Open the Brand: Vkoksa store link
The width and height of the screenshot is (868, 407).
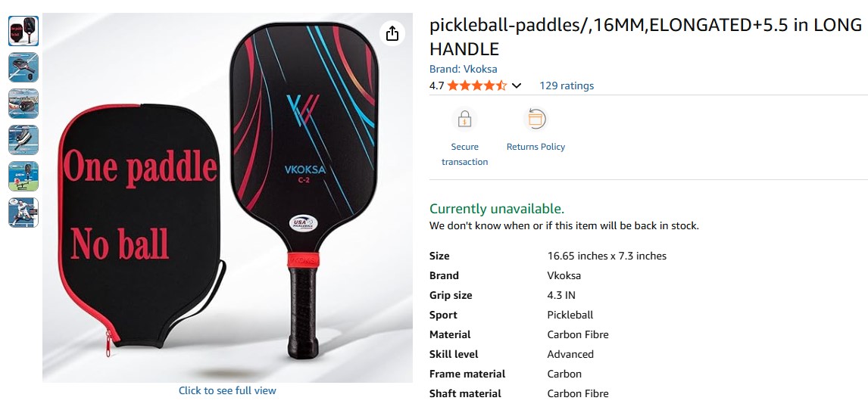click(463, 69)
